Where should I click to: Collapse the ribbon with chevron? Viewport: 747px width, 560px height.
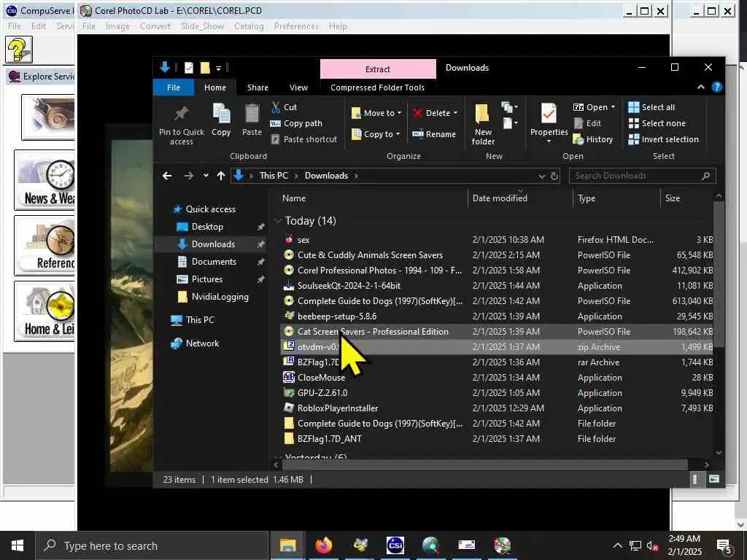click(701, 87)
